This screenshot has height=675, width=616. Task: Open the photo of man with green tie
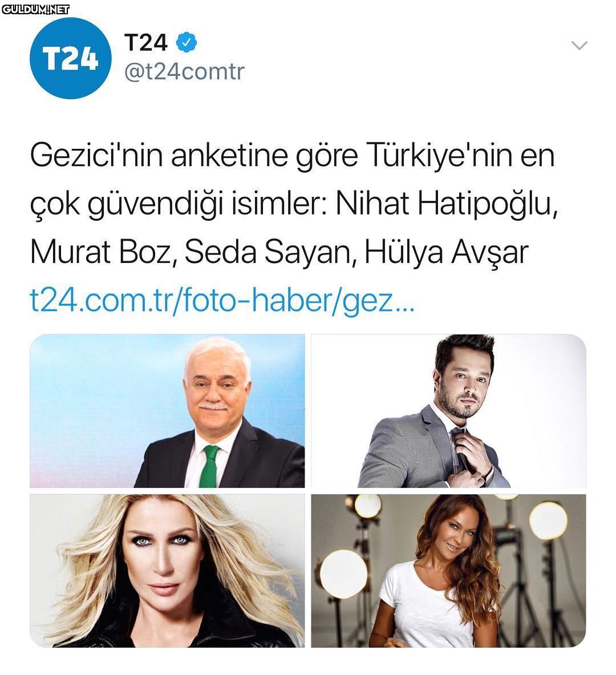point(167,411)
